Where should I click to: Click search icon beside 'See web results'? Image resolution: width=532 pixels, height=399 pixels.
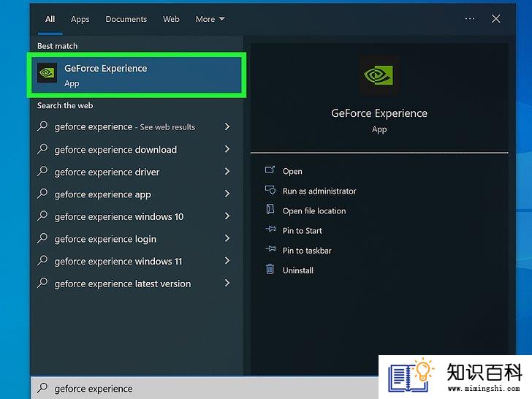click(x=42, y=126)
